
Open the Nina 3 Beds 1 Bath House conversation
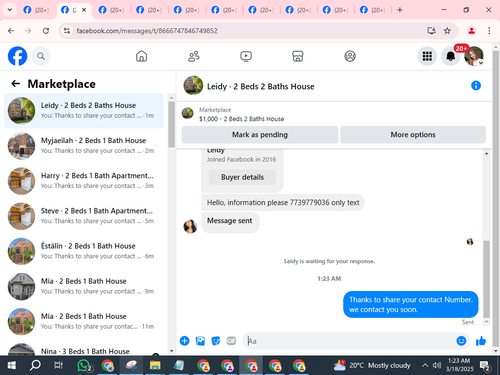point(84,348)
